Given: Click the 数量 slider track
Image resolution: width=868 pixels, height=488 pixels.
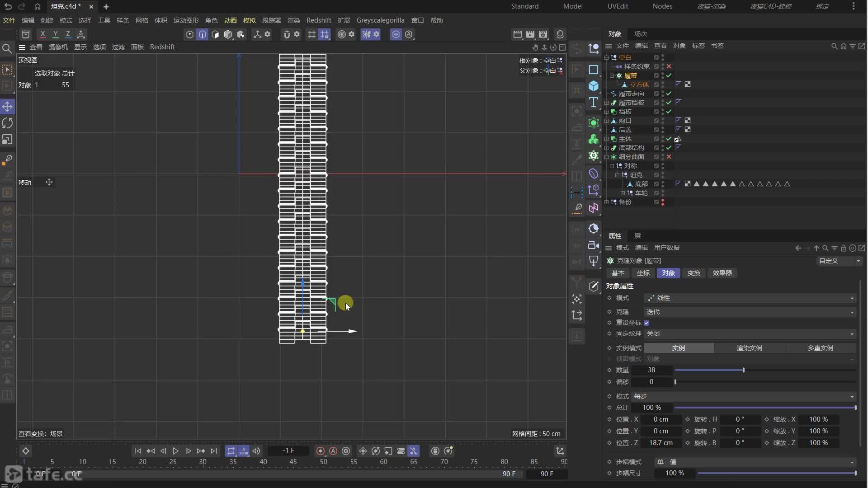Looking at the screenshot, I should click(x=765, y=370).
